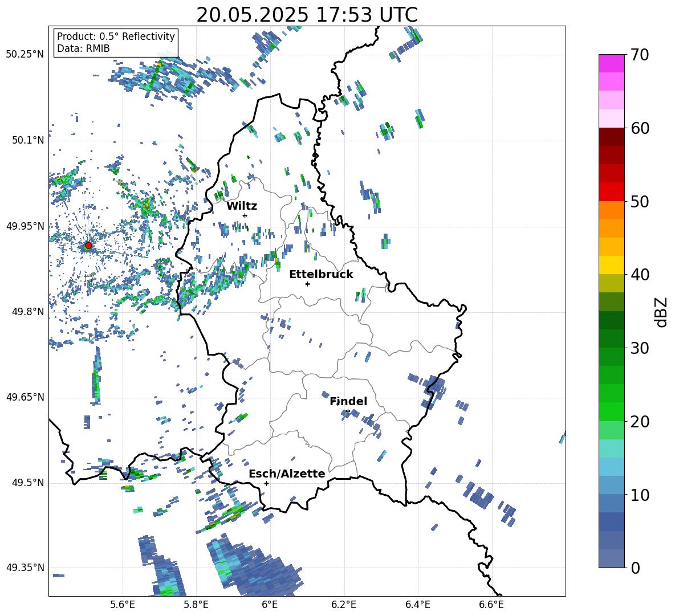
Task: Click the timestamp title 20.05.2025 17:53 UTC
Action: click(x=307, y=15)
